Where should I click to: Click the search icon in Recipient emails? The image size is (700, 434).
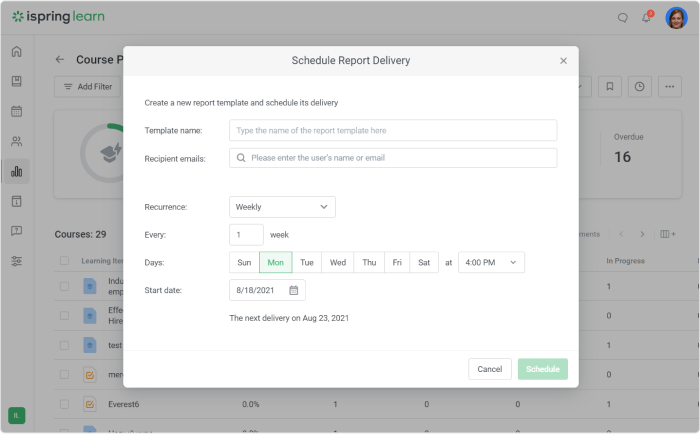241,158
